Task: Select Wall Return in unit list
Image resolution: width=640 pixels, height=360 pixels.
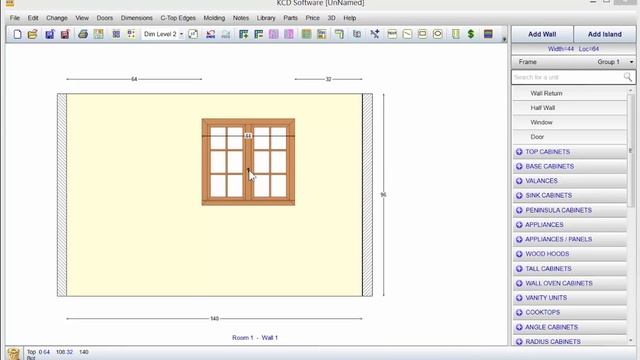Action: point(570,93)
